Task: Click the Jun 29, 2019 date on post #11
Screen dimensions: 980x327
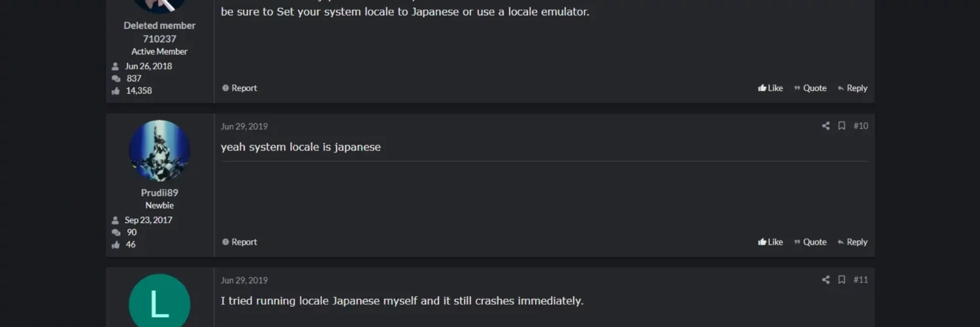Action: pyautogui.click(x=244, y=281)
